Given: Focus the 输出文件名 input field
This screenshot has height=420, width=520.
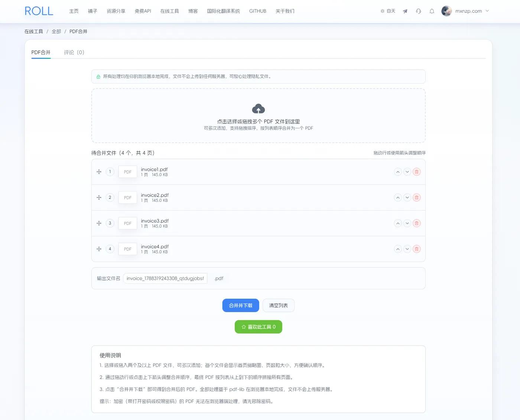Looking at the screenshot, I should click(x=165, y=278).
